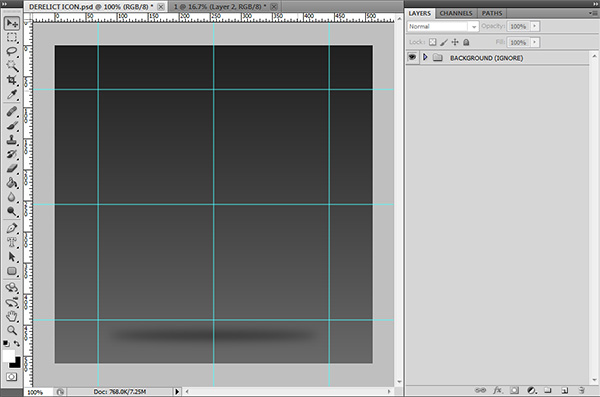Reset default foreground and background colors
The width and height of the screenshot is (600, 397).
click(6, 343)
